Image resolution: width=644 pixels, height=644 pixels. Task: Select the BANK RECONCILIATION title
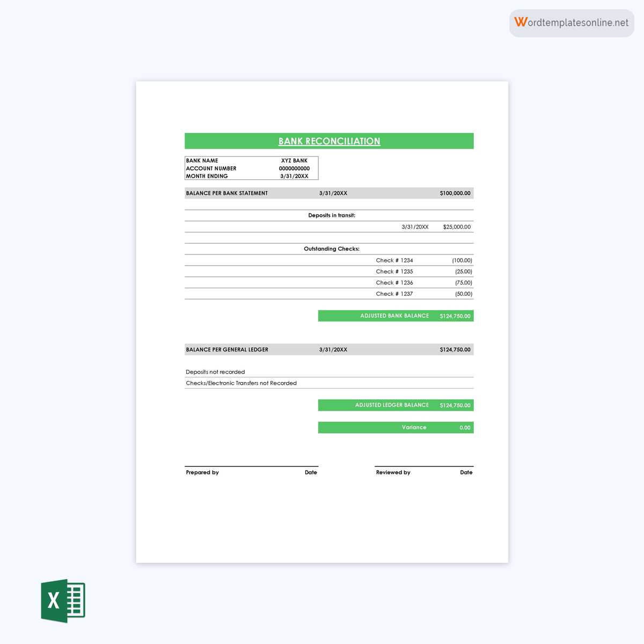pos(329,141)
